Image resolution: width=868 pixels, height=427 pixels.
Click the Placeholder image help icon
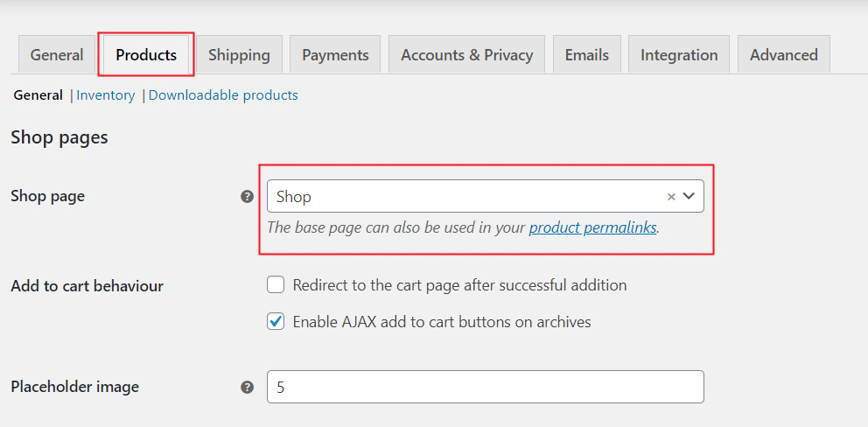(247, 387)
